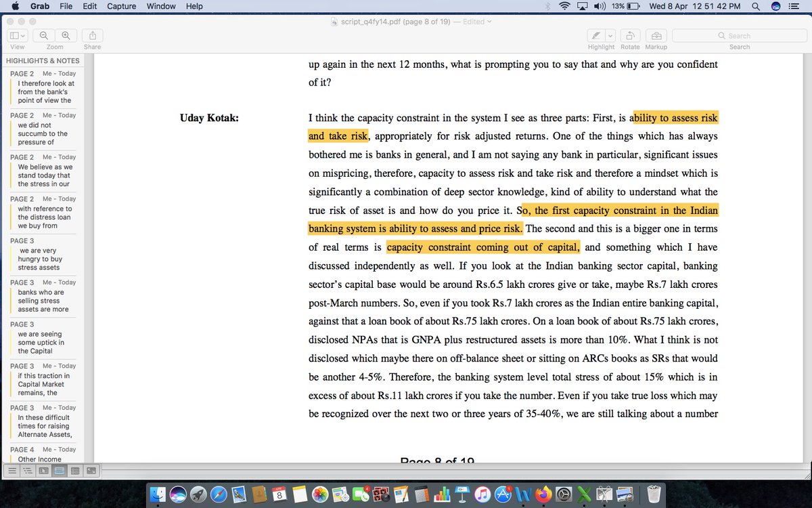Open Keynote in the Dock

462,494
